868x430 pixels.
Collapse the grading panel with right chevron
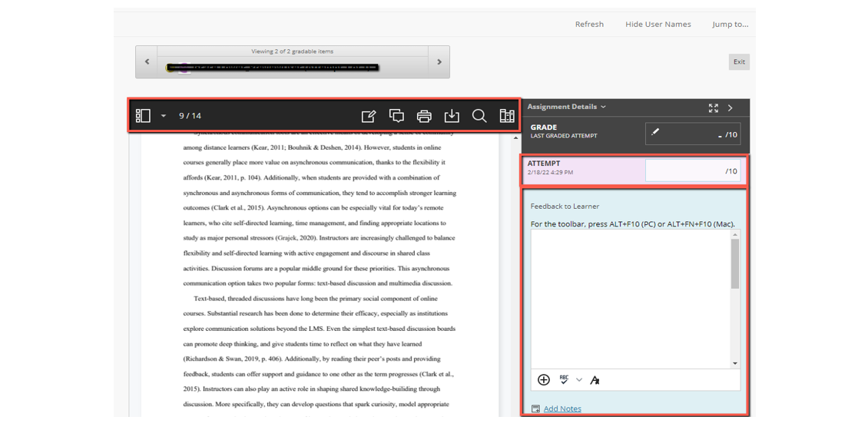pos(731,108)
